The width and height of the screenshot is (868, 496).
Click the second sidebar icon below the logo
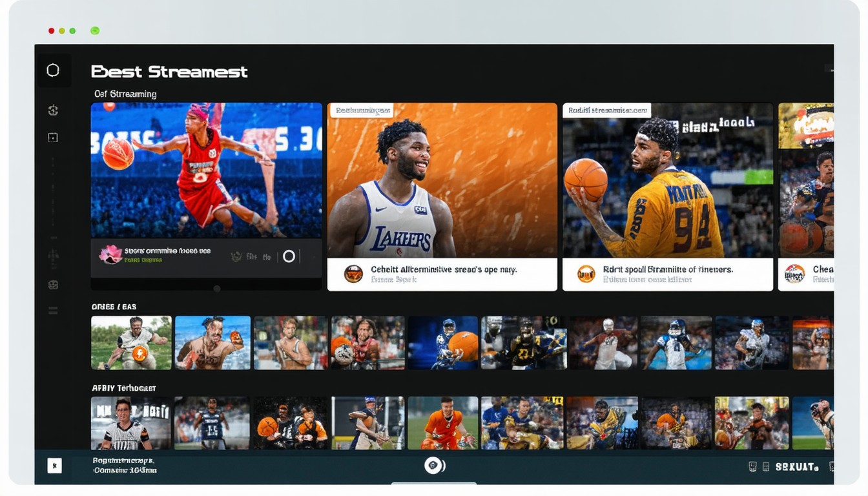pyautogui.click(x=53, y=110)
